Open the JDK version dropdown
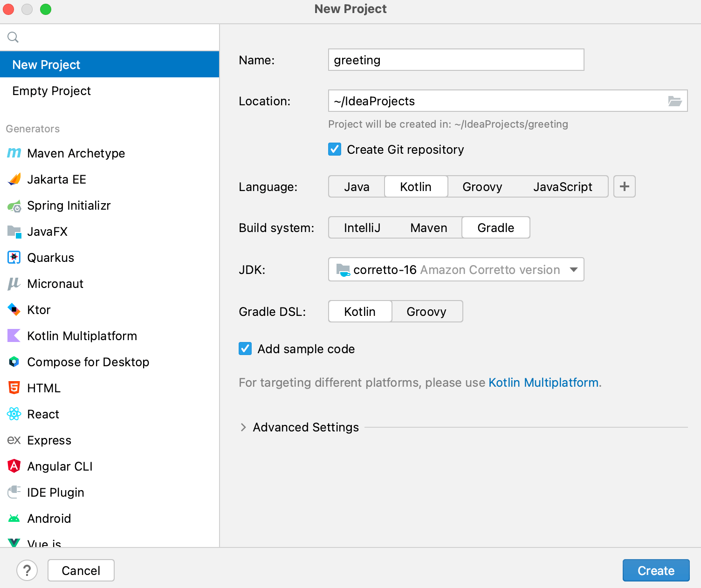This screenshot has width=701, height=588. 574,269
